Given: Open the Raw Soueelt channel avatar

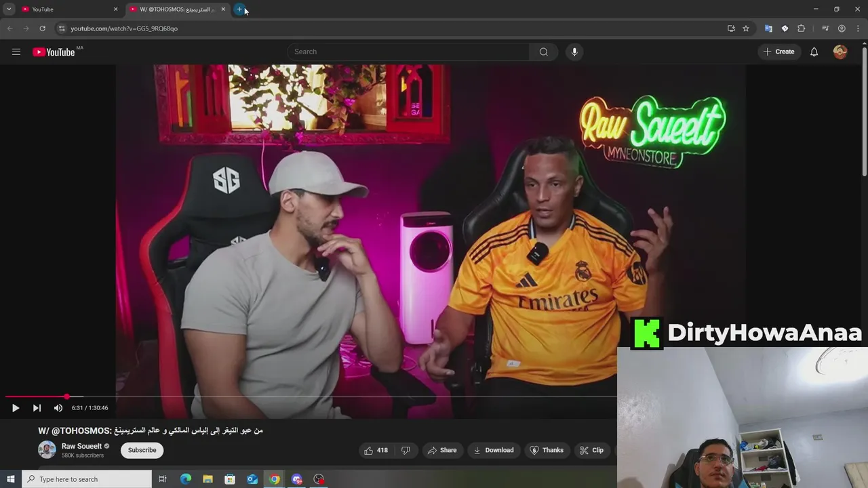Looking at the screenshot, I should 47,450.
